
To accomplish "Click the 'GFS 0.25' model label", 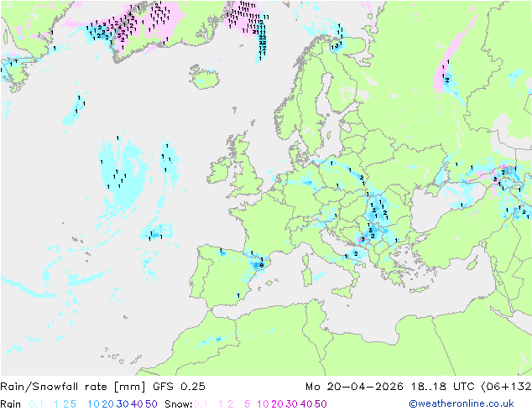I will [x=179, y=387].
